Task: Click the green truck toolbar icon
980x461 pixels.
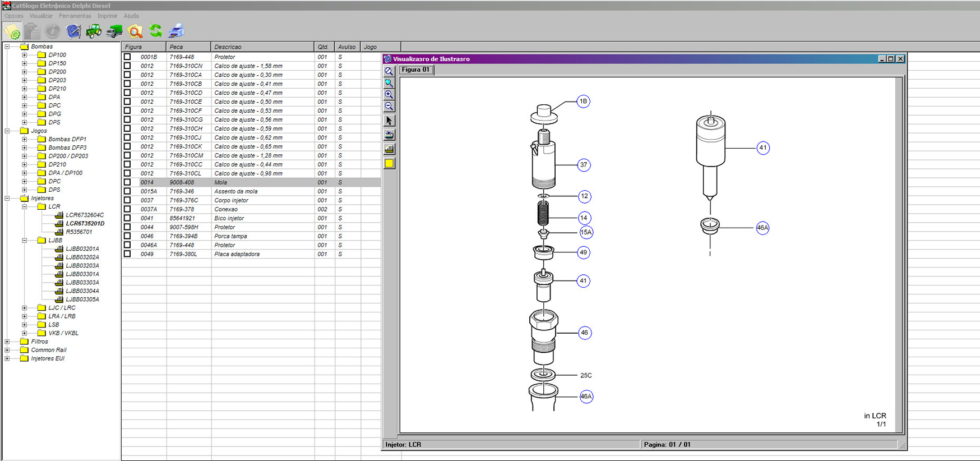Action: pos(114,31)
